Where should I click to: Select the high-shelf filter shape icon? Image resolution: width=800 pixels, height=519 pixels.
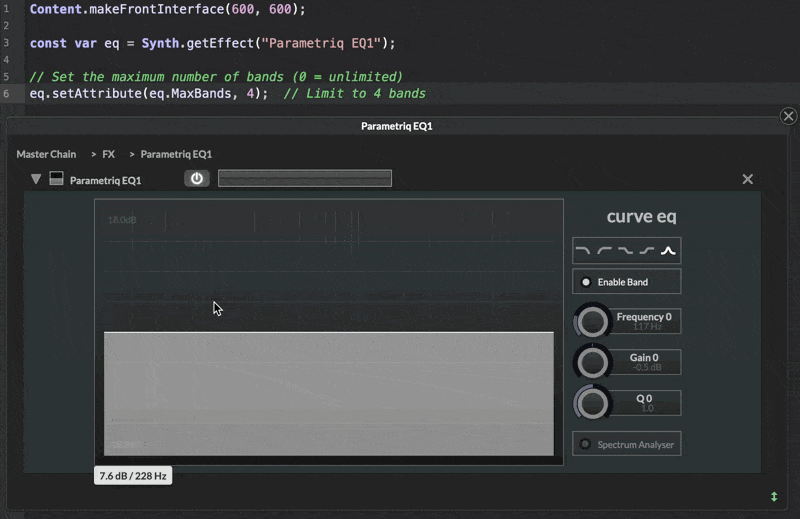point(647,251)
